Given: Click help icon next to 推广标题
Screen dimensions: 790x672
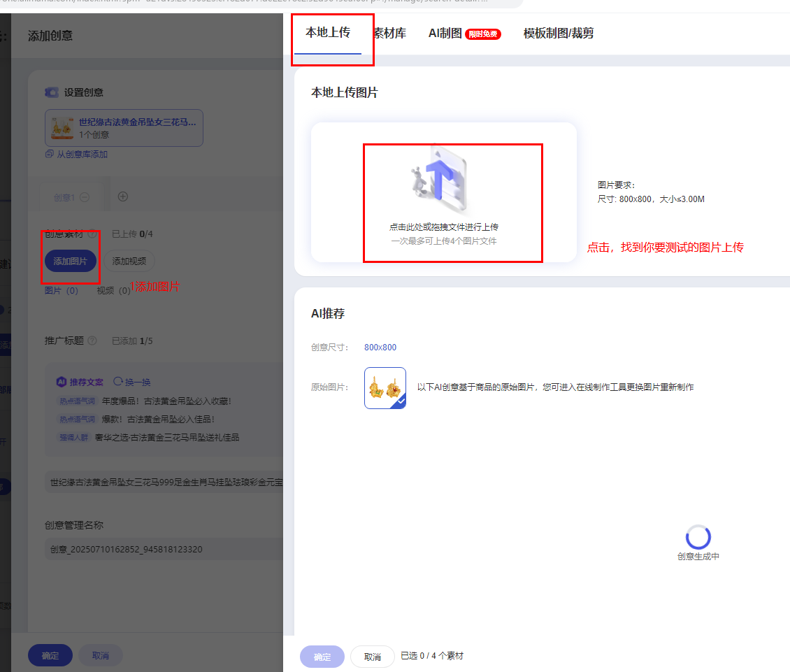Looking at the screenshot, I should [93, 341].
